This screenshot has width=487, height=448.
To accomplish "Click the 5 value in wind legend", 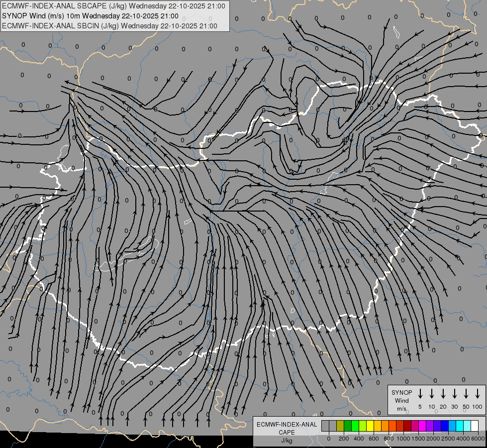I will (x=420, y=407).
